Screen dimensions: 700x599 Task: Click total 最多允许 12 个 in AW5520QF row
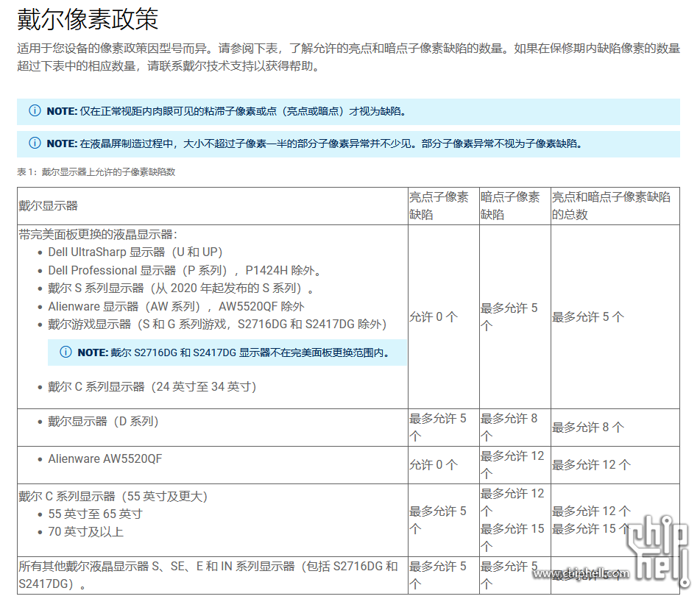(592, 464)
